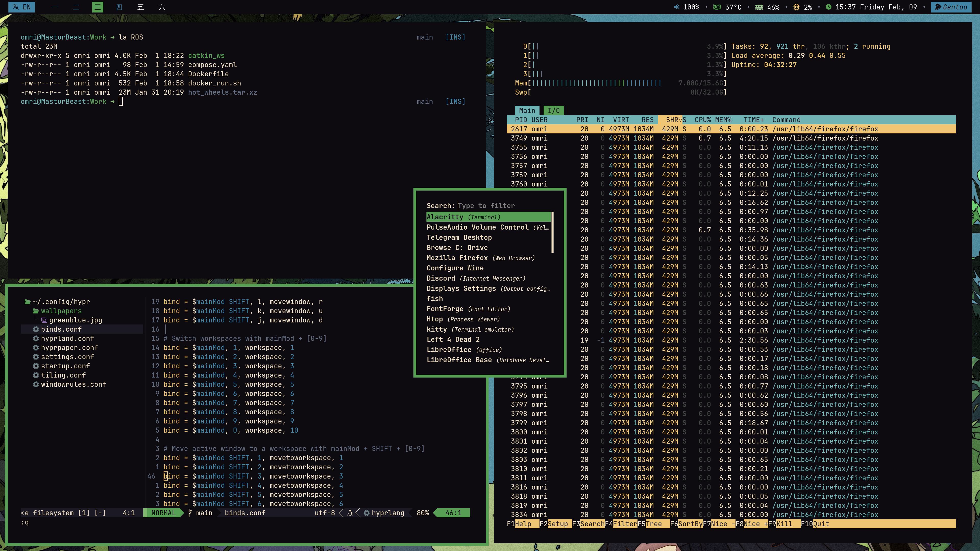Select the active workspace 三 indicator
980x551 pixels.
[98, 7]
